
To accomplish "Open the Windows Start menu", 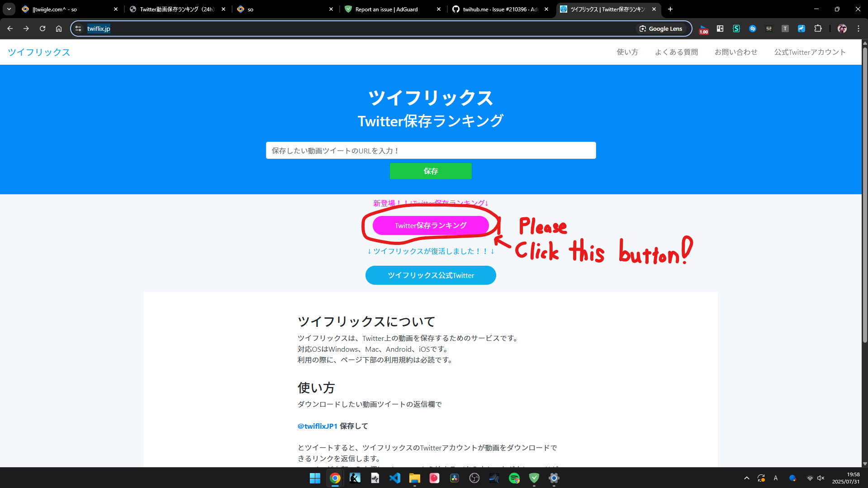I will (x=315, y=478).
